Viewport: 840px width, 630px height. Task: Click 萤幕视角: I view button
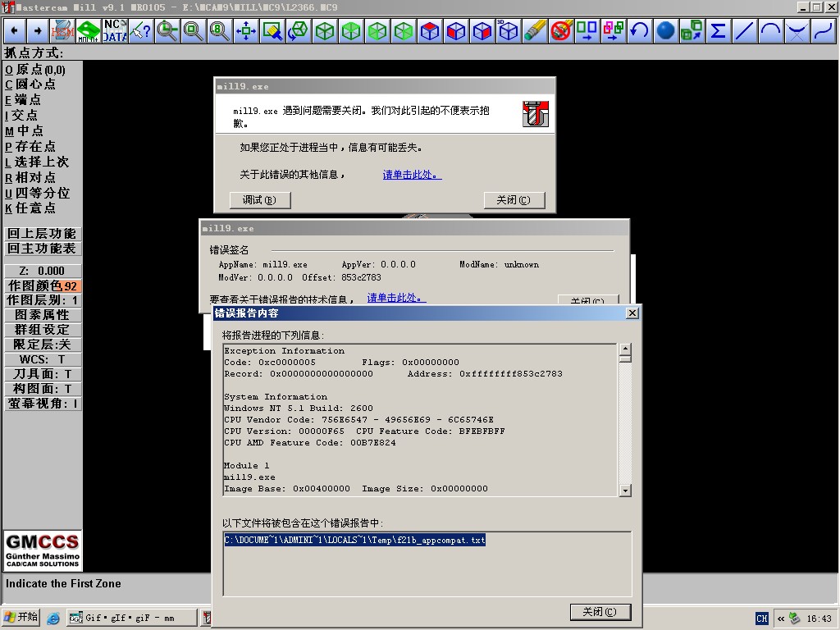43,404
